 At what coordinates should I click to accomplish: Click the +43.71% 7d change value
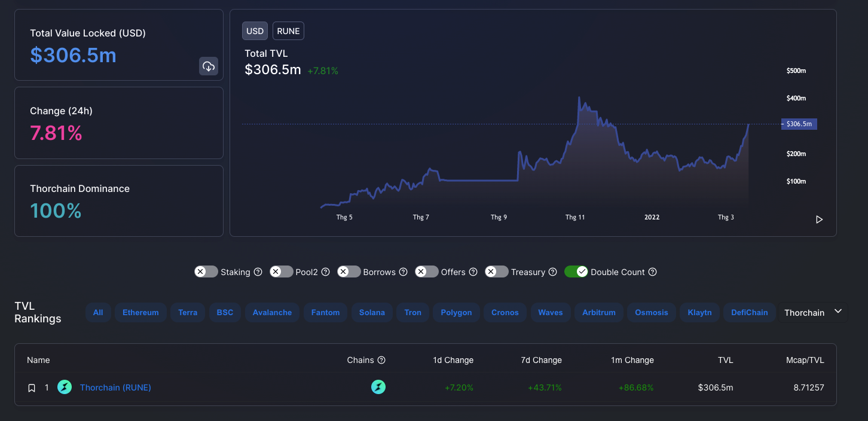click(x=545, y=388)
